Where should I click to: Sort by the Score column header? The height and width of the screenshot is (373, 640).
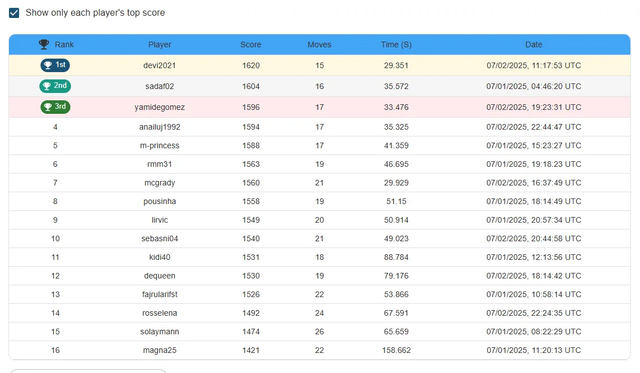[251, 44]
